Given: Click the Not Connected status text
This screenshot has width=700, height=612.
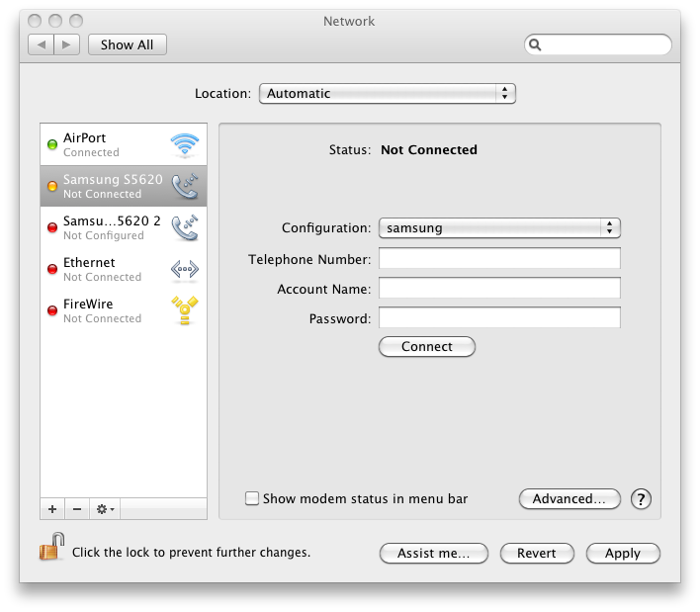Looking at the screenshot, I should pos(428,149).
